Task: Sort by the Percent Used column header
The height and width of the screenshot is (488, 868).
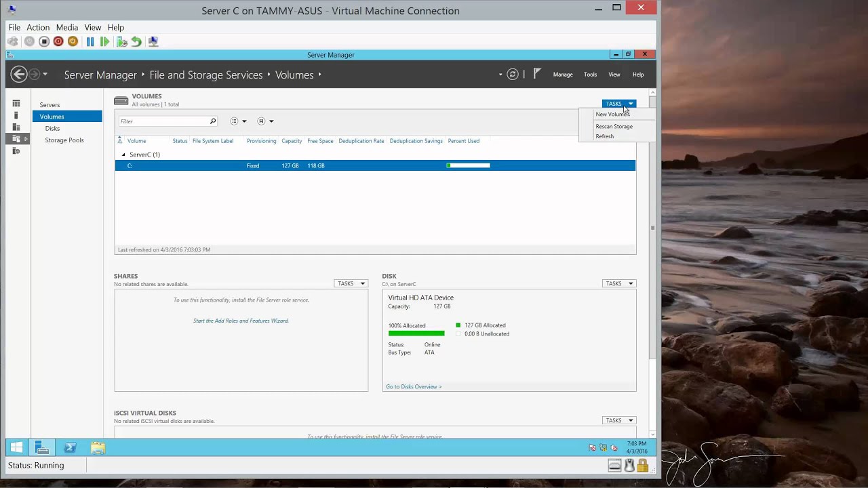Action: [x=464, y=141]
